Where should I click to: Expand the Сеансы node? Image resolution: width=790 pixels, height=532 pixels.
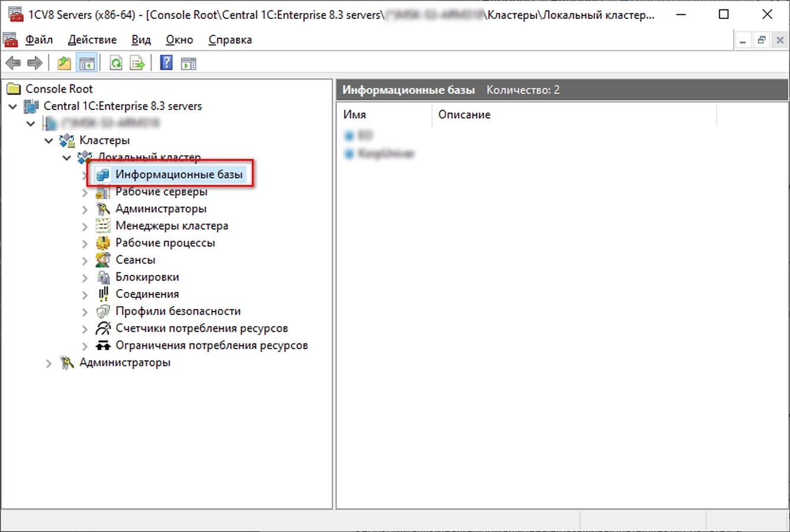point(85,261)
